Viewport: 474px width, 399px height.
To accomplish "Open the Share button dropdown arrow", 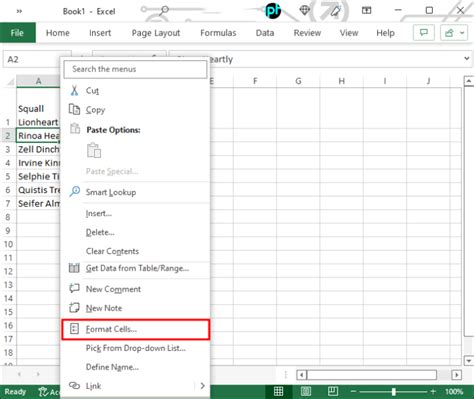I will point(462,33).
